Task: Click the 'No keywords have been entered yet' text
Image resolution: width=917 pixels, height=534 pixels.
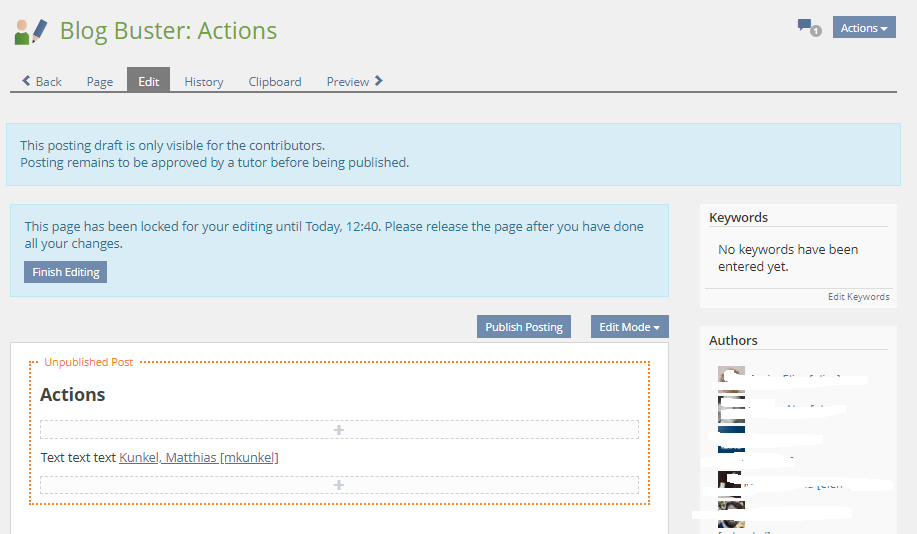Action: pyautogui.click(x=788, y=258)
